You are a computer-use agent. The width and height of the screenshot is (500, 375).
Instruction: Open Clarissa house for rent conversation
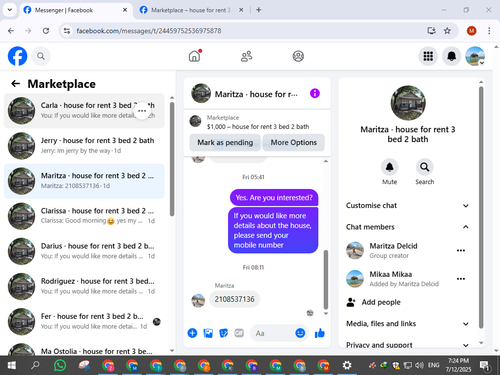[84, 216]
